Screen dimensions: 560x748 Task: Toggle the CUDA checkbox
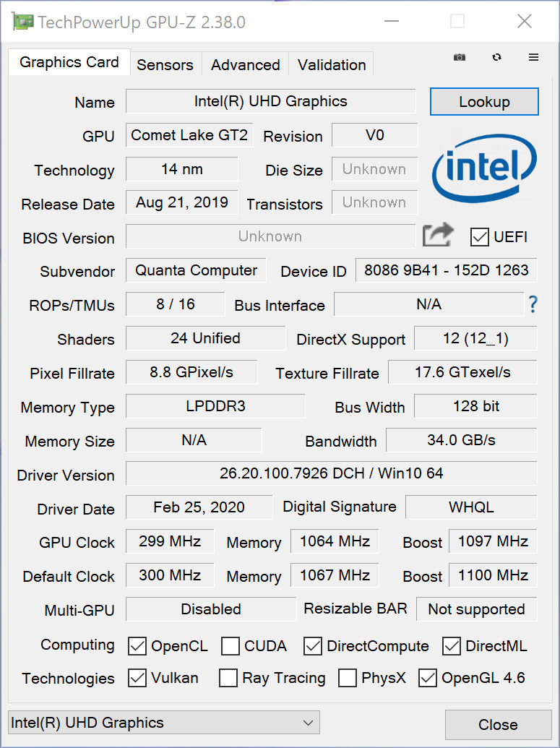pyautogui.click(x=231, y=646)
